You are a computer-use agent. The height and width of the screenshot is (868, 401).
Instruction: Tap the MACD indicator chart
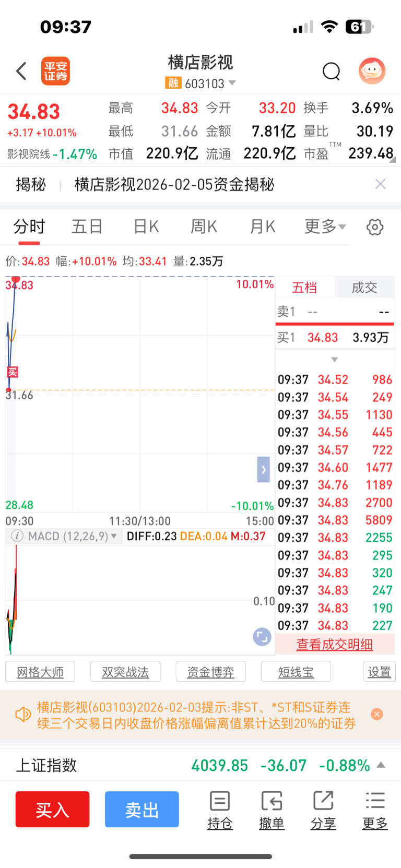(x=140, y=599)
